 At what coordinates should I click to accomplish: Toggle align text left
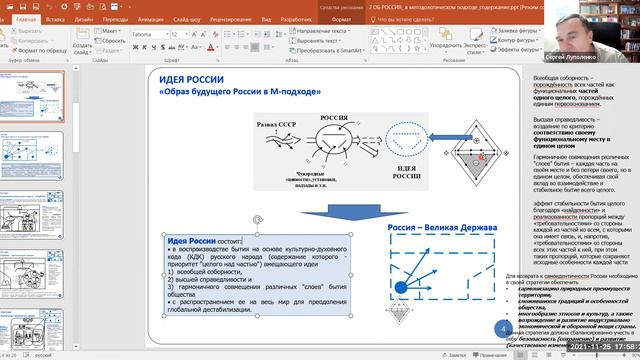[x=227, y=47]
